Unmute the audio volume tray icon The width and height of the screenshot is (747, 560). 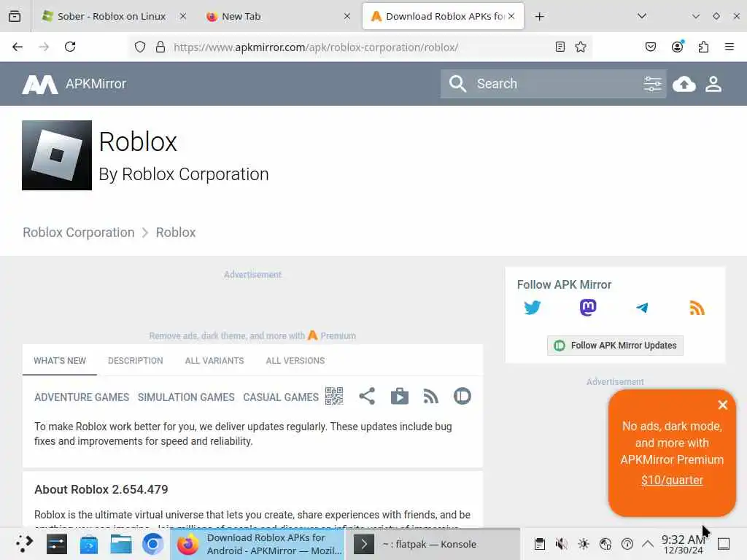tap(562, 544)
